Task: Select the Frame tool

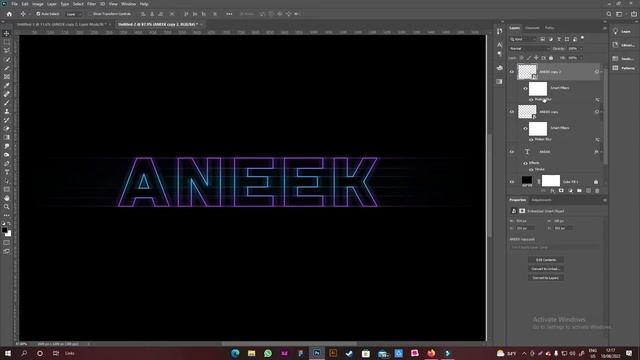Action: click(7, 77)
